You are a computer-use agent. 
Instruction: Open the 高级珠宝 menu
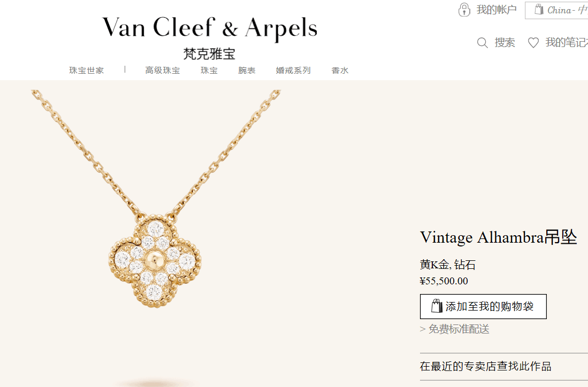coord(162,71)
